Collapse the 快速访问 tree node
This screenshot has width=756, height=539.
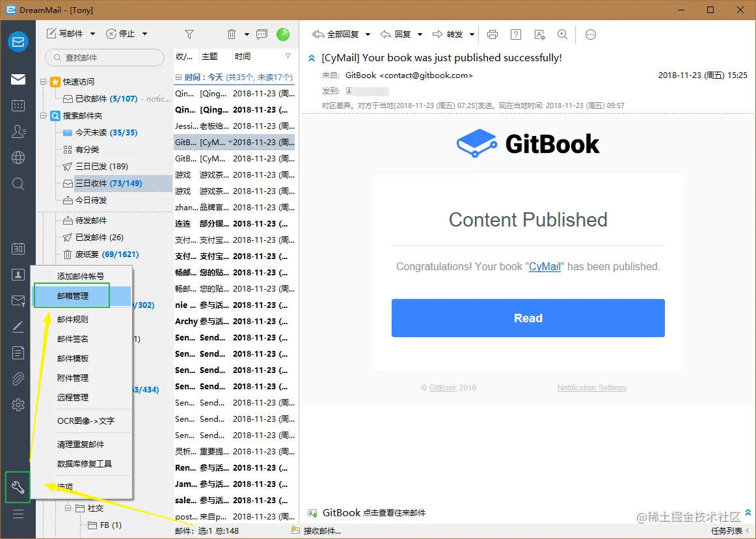tap(44, 81)
